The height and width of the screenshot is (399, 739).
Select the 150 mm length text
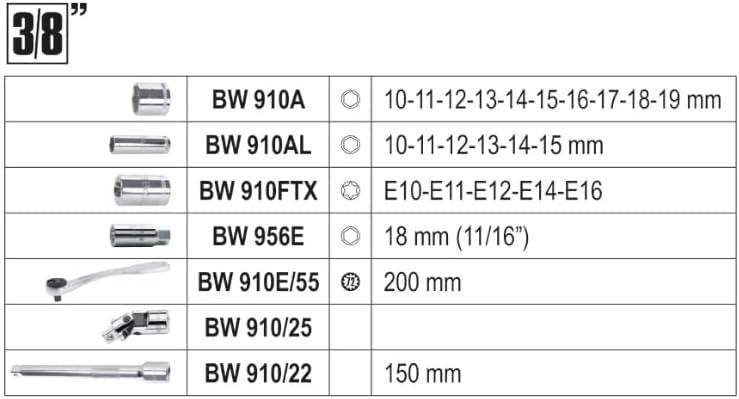(423, 374)
